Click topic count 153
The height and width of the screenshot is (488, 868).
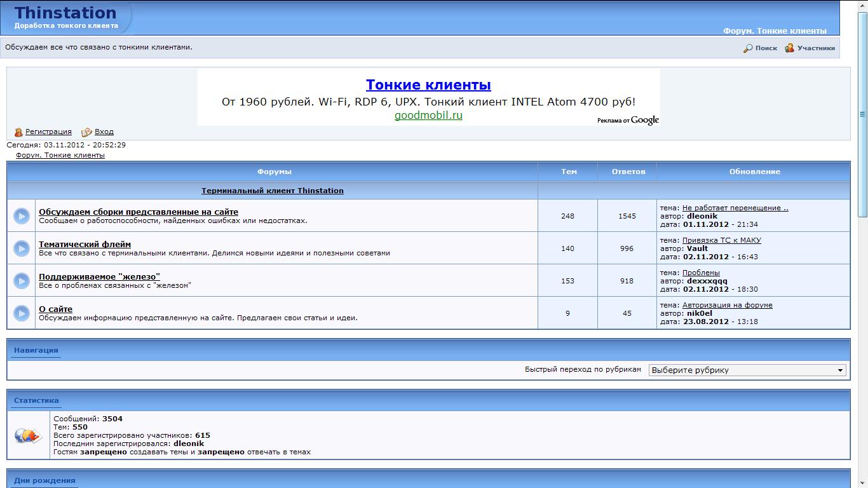tap(567, 281)
